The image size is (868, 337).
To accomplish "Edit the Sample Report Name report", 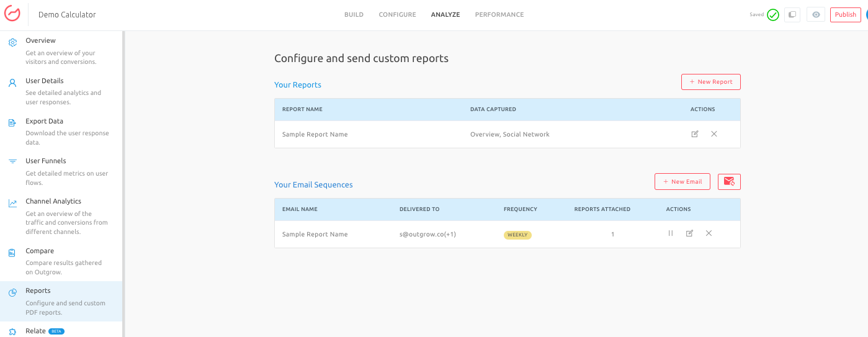I will [x=695, y=134].
